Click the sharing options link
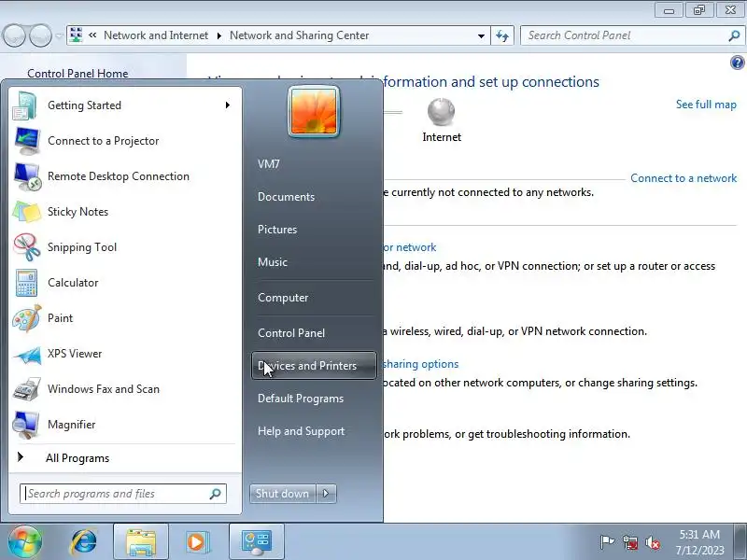The height and width of the screenshot is (560, 747). 421,364
